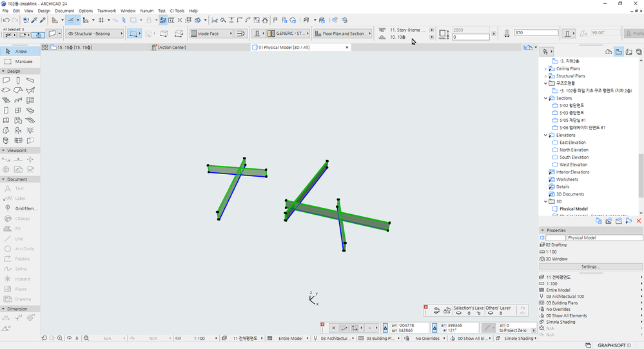Select the Stair tool in Design toolbox
644x349 pixels.
[6, 100]
